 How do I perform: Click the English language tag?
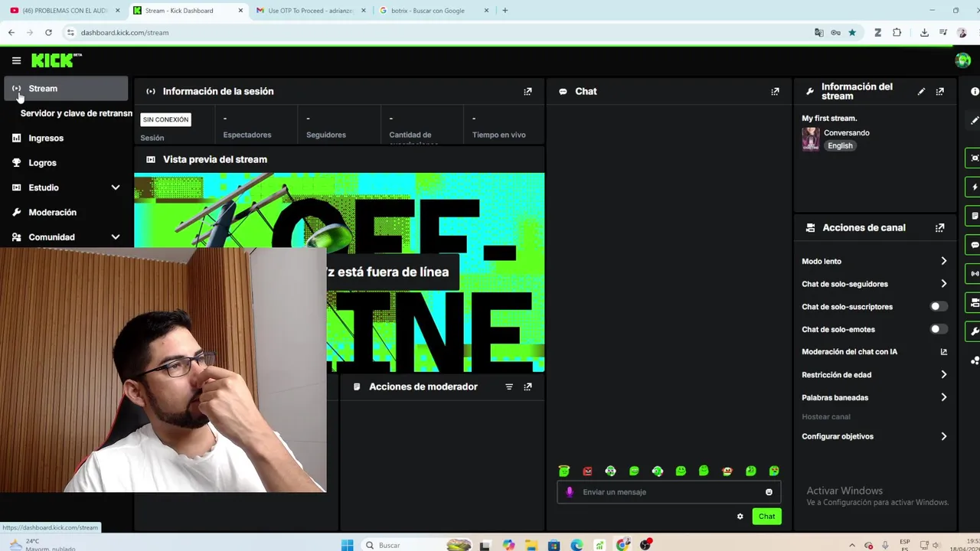tap(840, 145)
